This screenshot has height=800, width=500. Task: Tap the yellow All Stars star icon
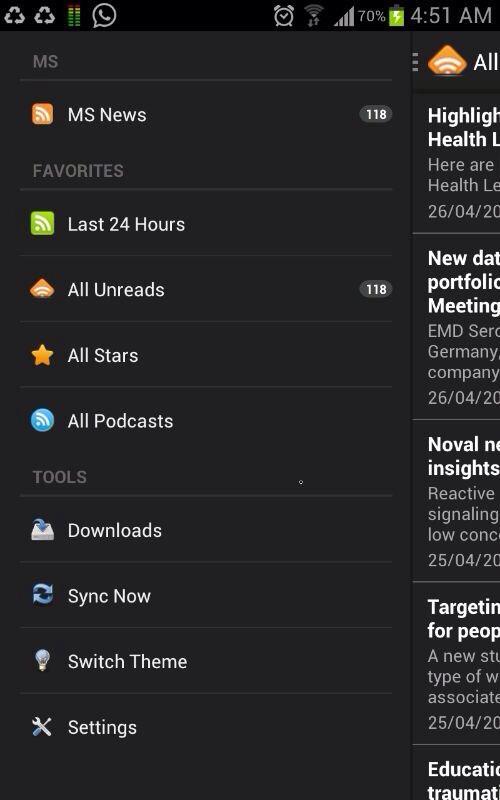click(x=42, y=355)
